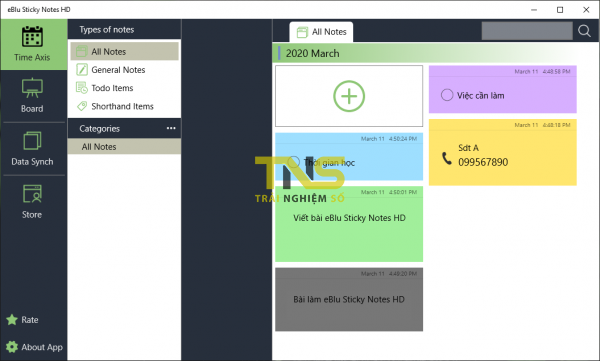Image resolution: width=600 pixels, height=361 pixels.
Task: Open the gray 'Bài làm eBlu Sticky Notes HD' note
Action: [x=349, y=299]
